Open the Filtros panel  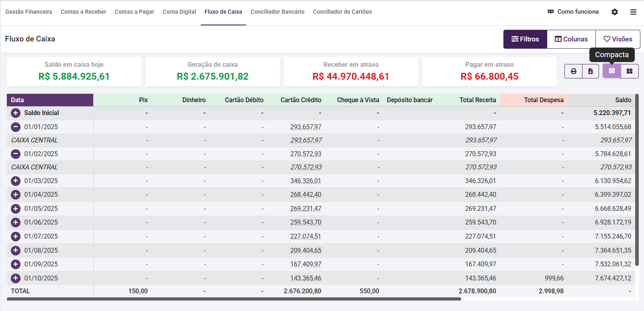pyautogui.click(x=525, y=39)
